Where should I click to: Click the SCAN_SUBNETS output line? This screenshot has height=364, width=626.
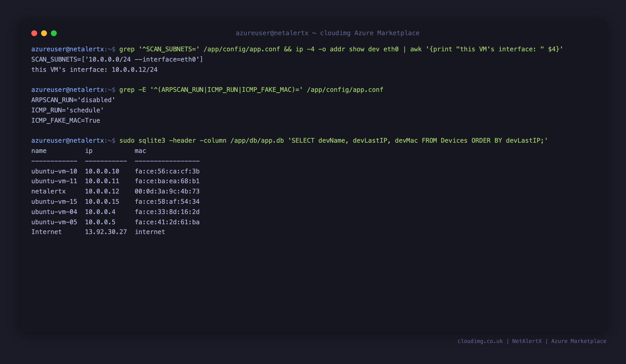tap(117, 60)
